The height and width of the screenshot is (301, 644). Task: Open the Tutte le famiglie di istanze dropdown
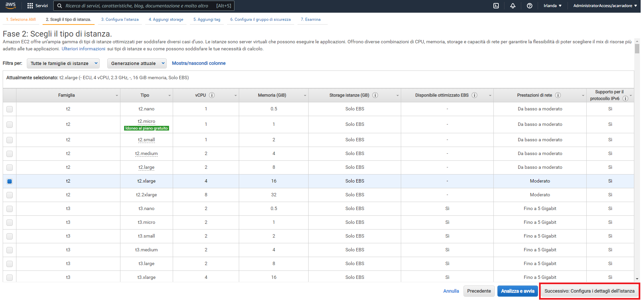(63, 63)
